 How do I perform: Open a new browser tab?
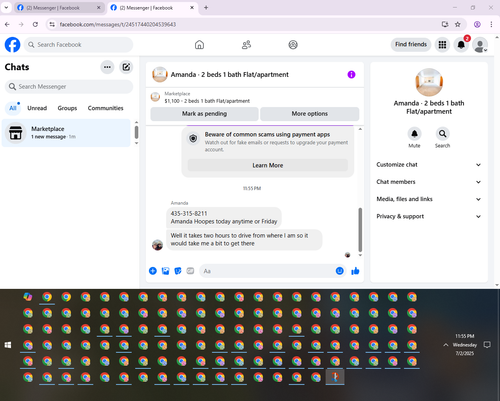coord(206,8)
